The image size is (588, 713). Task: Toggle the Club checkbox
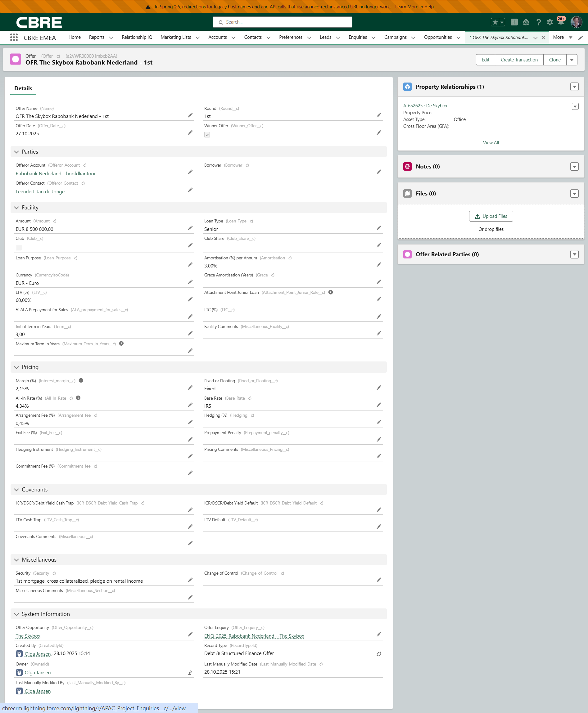click(19, 248)
